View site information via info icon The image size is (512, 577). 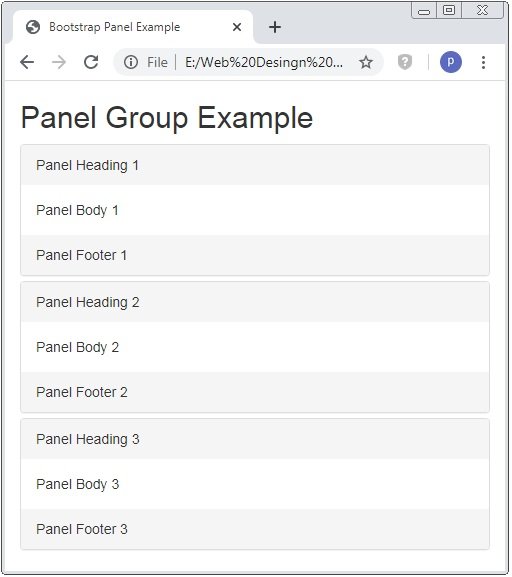131,62
